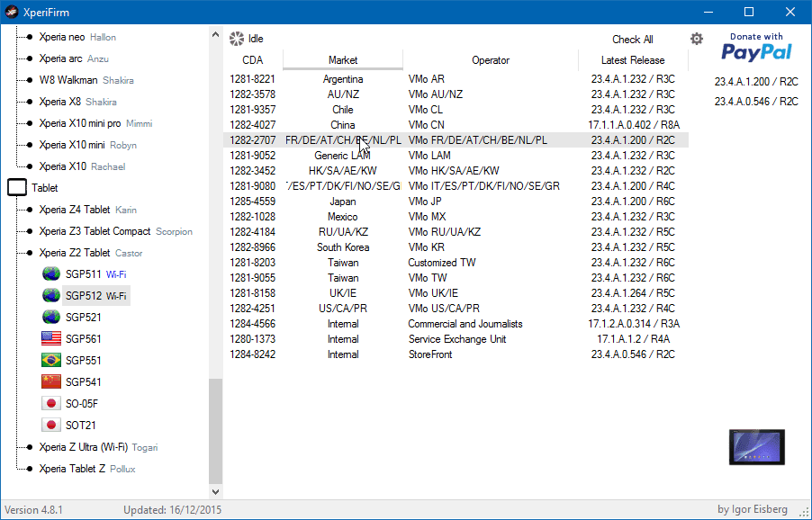
Task: Sort table by Market column header
Action: 343,60
